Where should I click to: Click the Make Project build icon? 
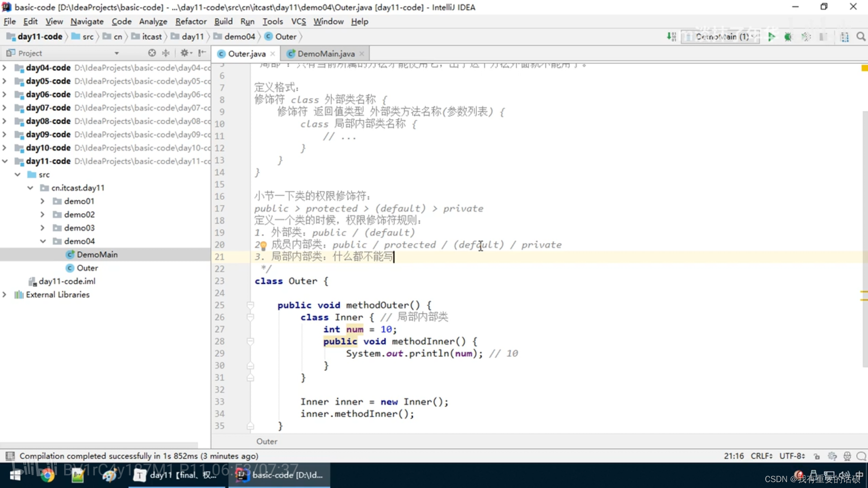point(671,37)
